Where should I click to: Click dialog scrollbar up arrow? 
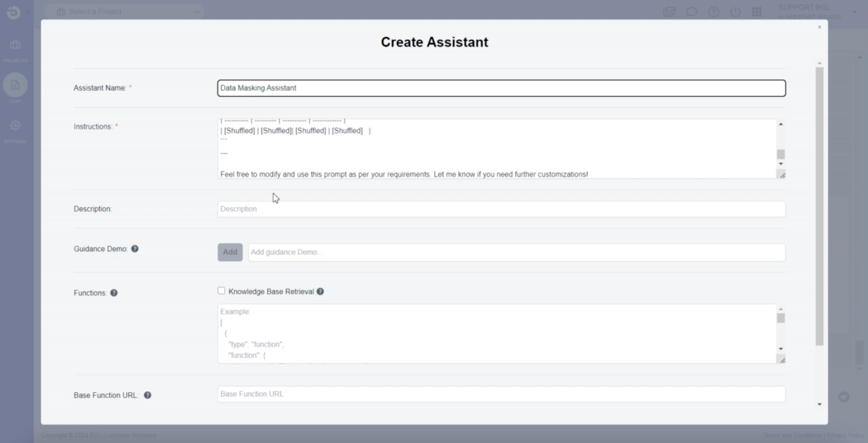point(820,63)
